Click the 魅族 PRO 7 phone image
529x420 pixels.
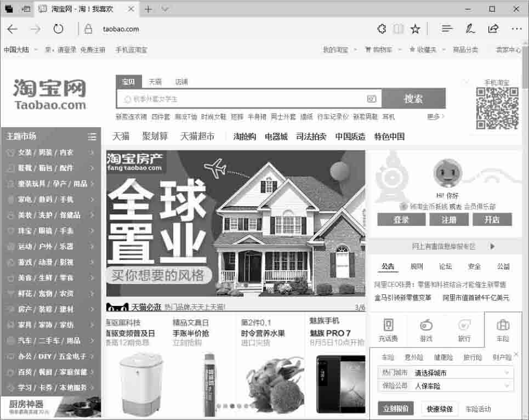[341, 384]
